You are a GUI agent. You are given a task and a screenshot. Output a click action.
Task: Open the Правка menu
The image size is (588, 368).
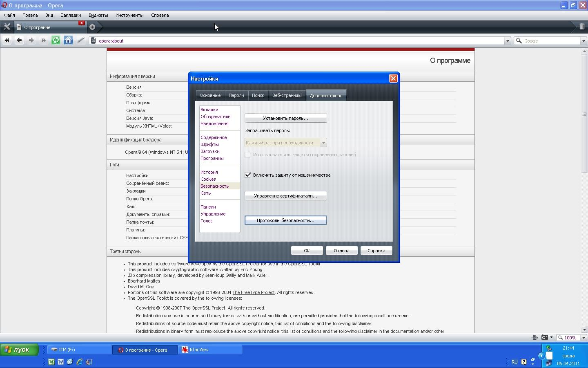(30, 15)
